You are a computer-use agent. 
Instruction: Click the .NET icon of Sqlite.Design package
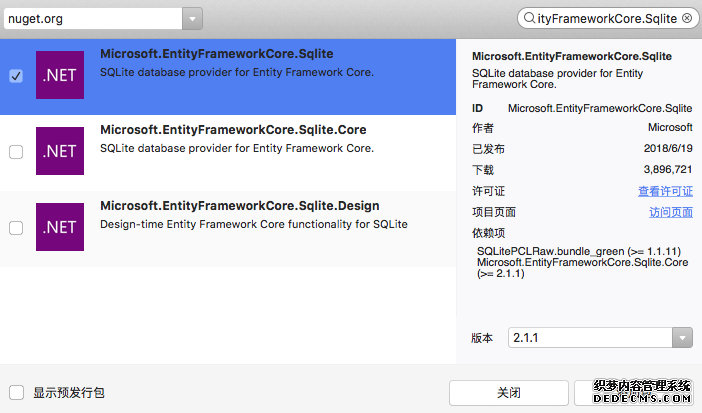tap(59, 227)
